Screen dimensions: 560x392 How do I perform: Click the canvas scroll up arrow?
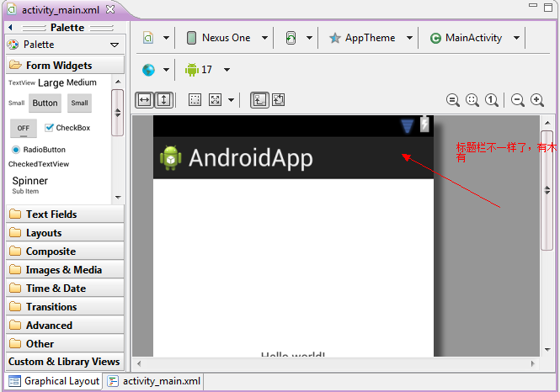point(547,123)
